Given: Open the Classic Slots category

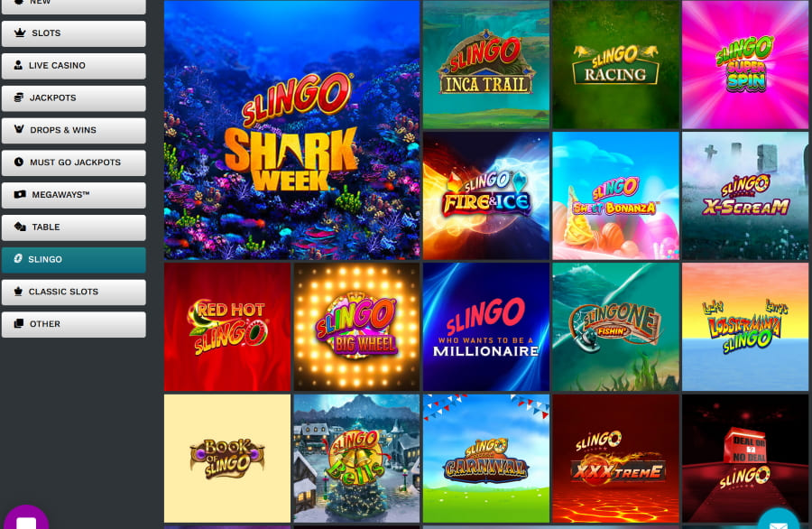Looking at the screenshot, I should click(x=74, y=292).
